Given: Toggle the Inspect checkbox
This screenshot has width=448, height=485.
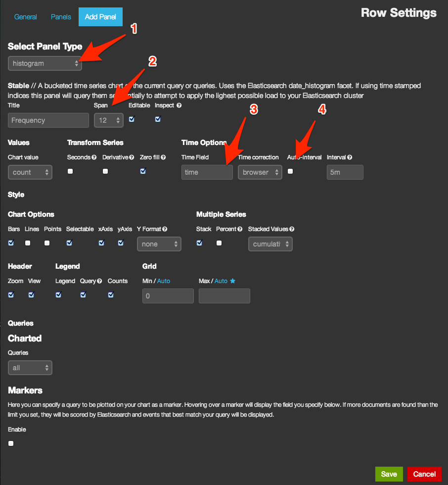Looking at the screenshot, I should tap(158, 119).
